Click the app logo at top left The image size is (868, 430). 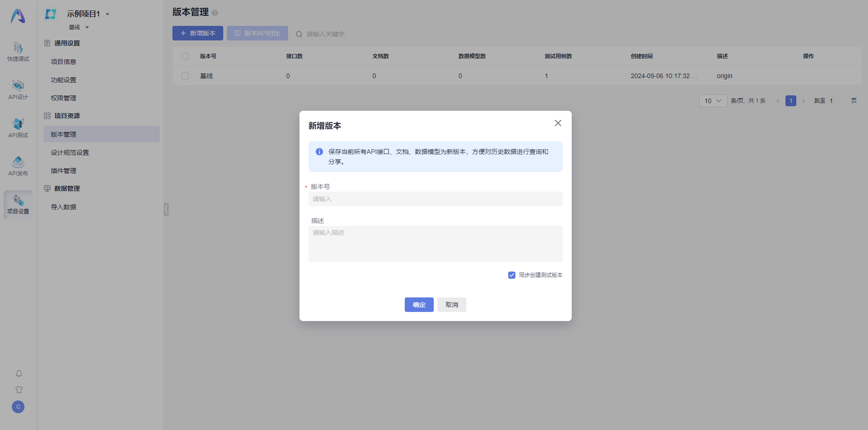[18, 16]
